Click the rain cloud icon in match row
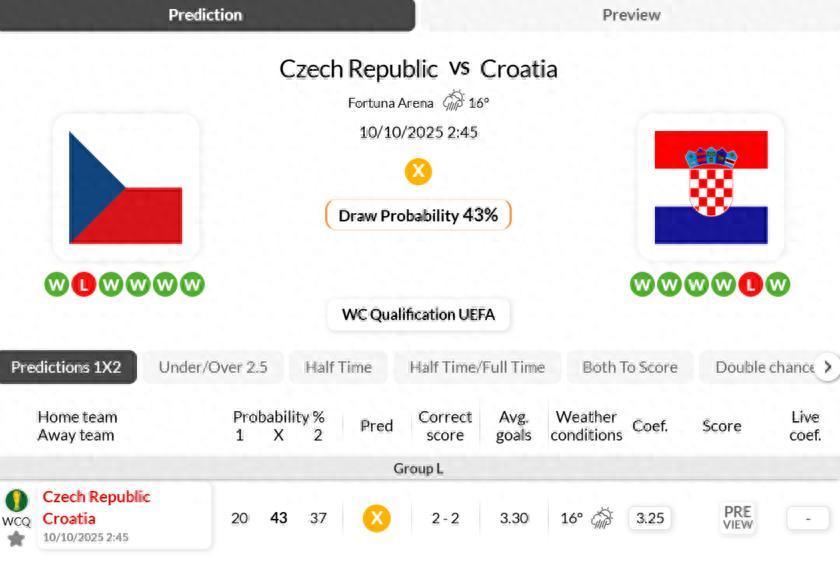Image resolution: width=840 pixels, height=564 pixels. (601, 518)
